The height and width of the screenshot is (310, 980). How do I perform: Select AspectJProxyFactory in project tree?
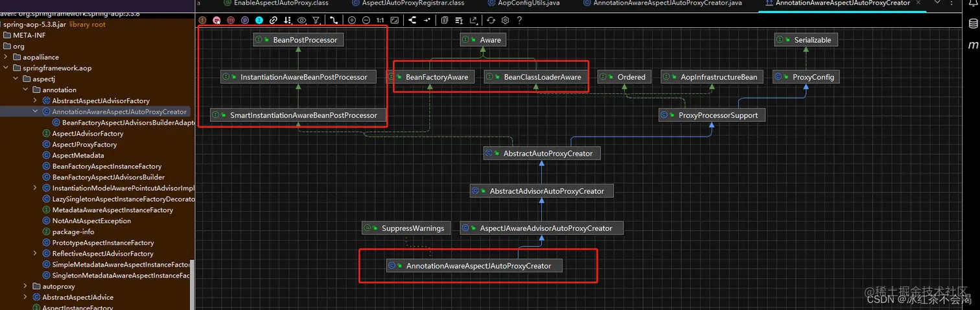[x=80, y=144]
